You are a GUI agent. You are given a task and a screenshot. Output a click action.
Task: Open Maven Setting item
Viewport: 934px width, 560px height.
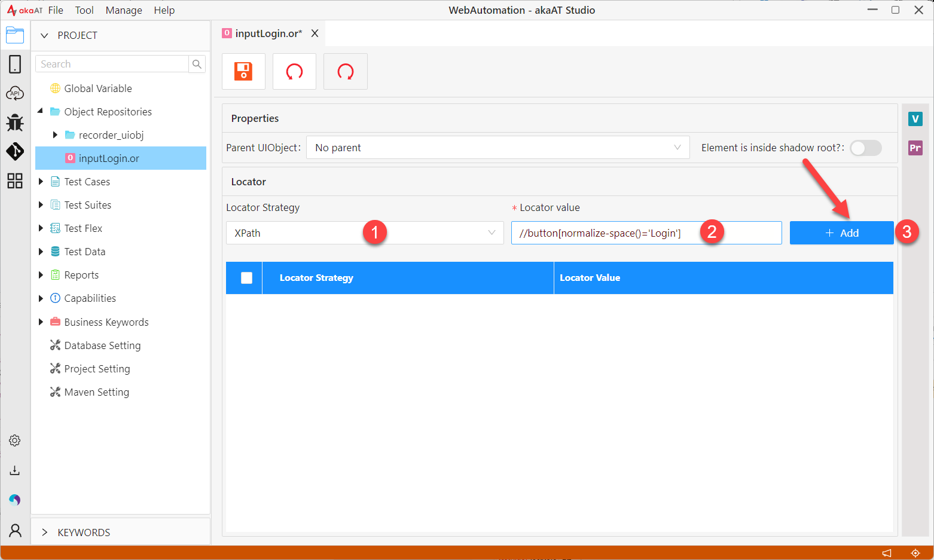(x=97, y=392)
